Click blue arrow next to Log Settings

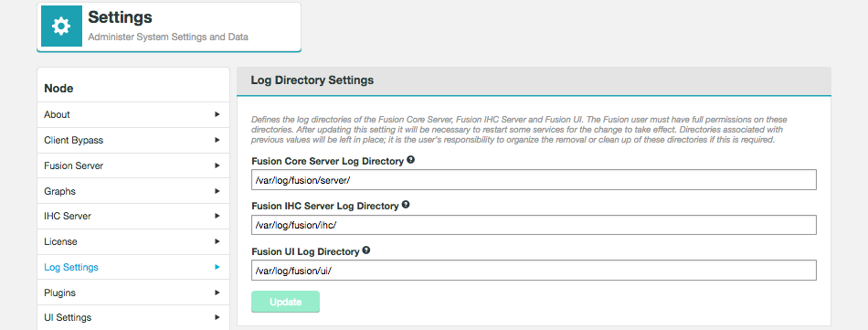pyautogui.click(x=217, y=267)
